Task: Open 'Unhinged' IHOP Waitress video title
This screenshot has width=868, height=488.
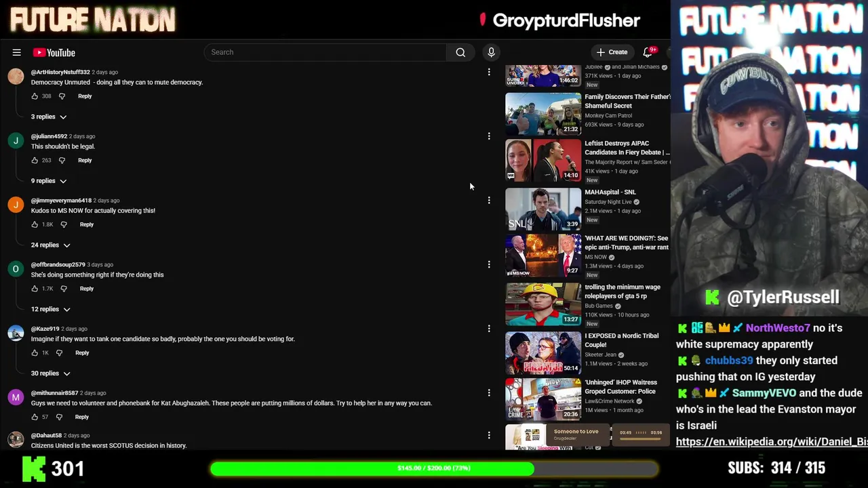Action: click(x=621, y=387)
